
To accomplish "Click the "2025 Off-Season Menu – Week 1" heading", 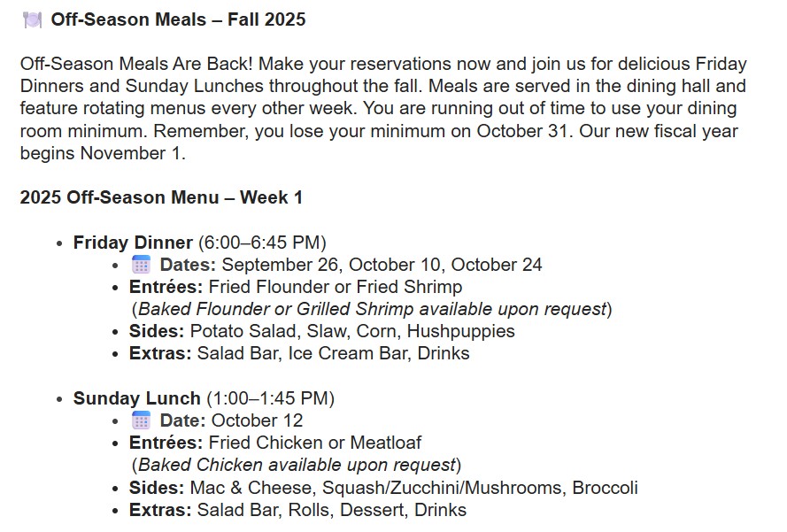I will pyautogui.click(x=161, y=197).
